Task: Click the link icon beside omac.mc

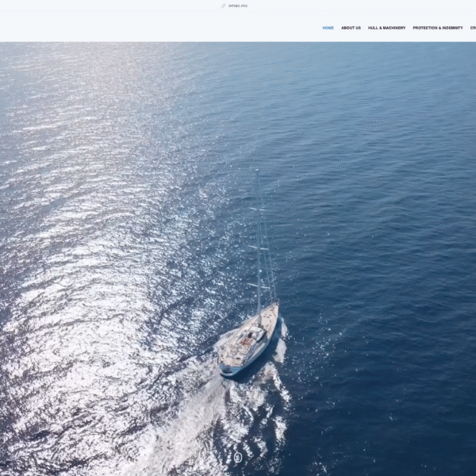Action: pos(224,6)
